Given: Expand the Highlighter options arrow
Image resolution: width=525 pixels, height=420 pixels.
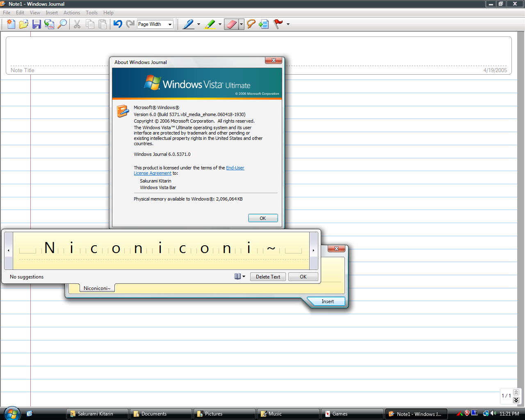Looking at the screenshot, I should click(220, 24).
